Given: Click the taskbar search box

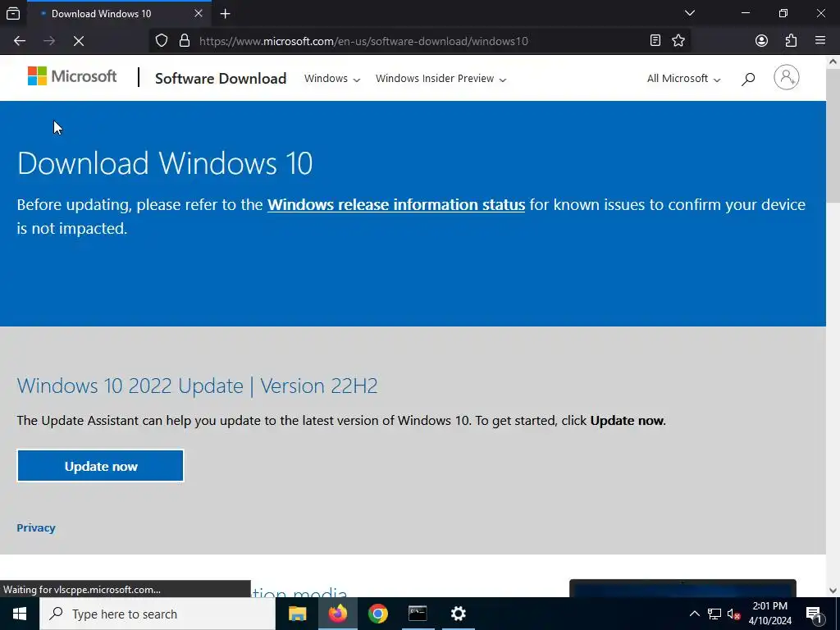Looking at the screenshot, I should [x=157, y=614].
